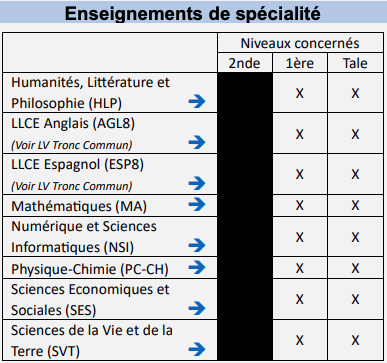Click the blue arrow next to Physique-Chimie (PC-CH)
This screenshot has width=387, height=363.
[x=197, y=267]
